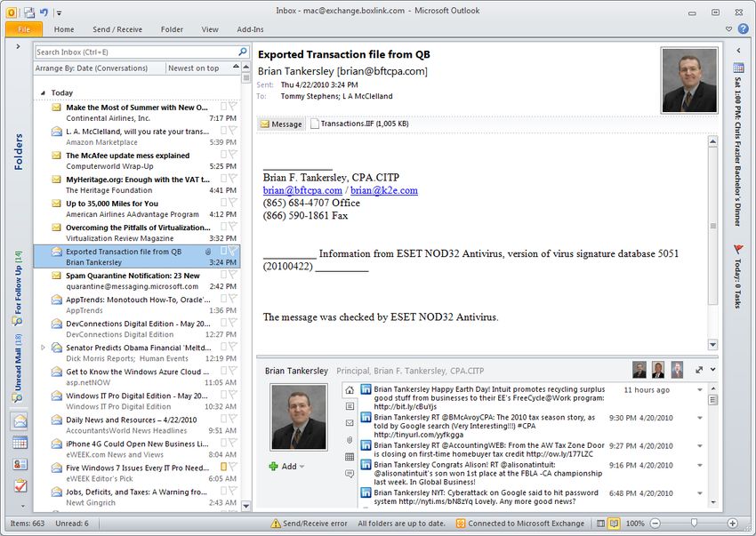Click LinkedIn icon on Happy Earth Day post
This screenshot has height=536, width=756.
[366, 389]
